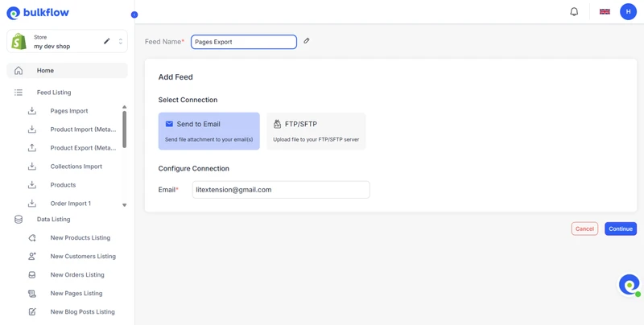Screen dimensions: 644x325
Task: Open New Customers Listing
Action: tap(83, 256)
